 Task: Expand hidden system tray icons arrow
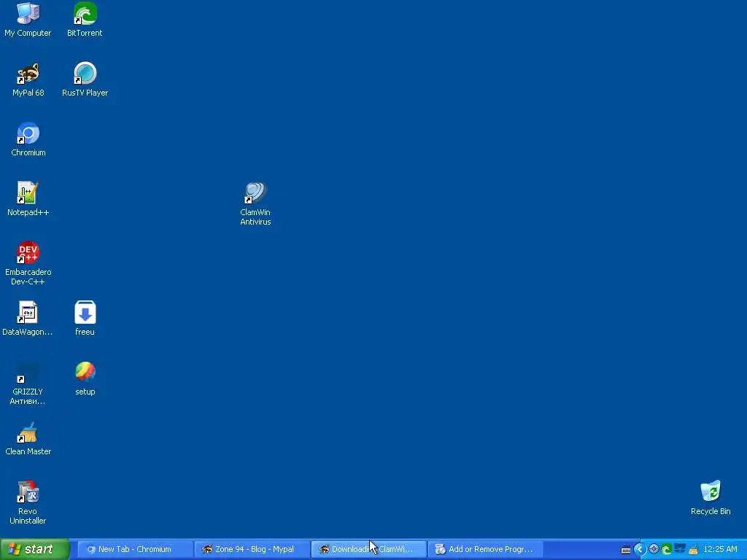(640, 549)
